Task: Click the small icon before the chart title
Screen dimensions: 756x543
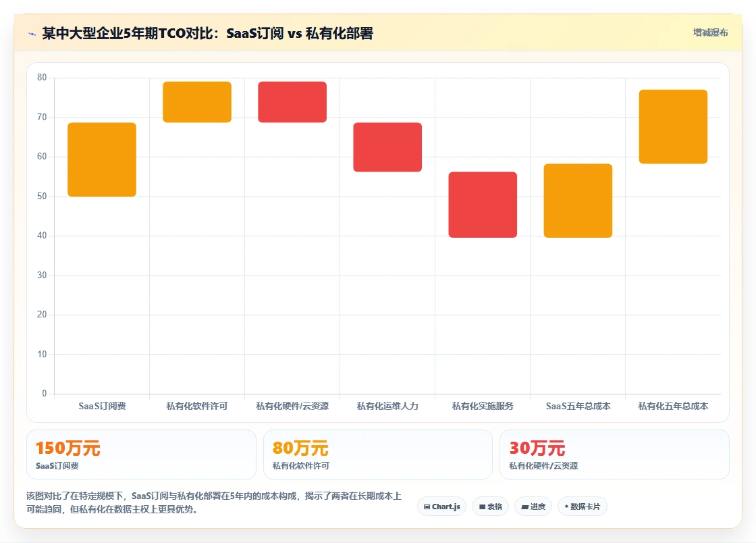Action: pos(32,34)
